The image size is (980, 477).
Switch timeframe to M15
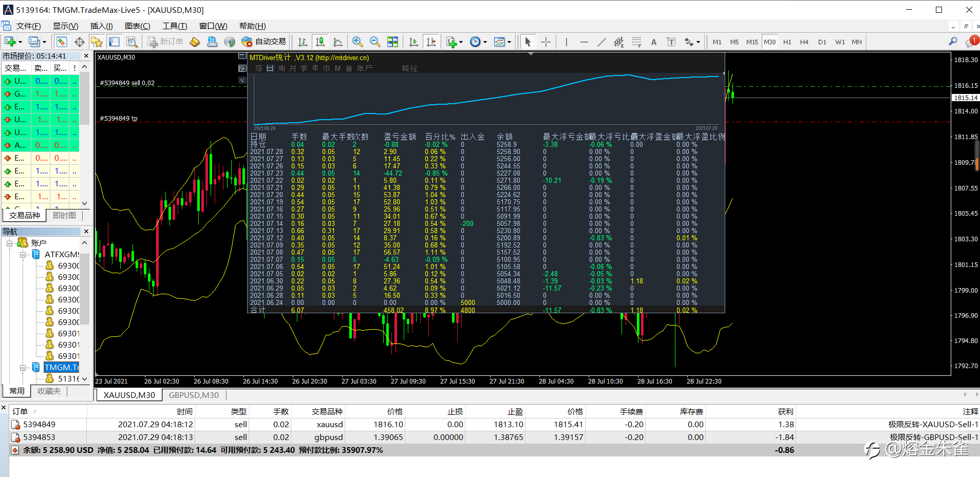(x=752, y=42)
